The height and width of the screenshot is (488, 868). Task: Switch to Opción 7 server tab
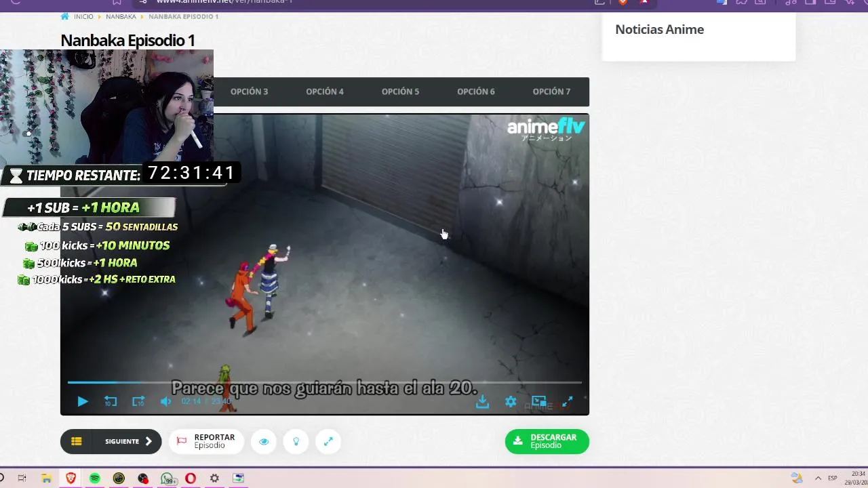[551, 91]
